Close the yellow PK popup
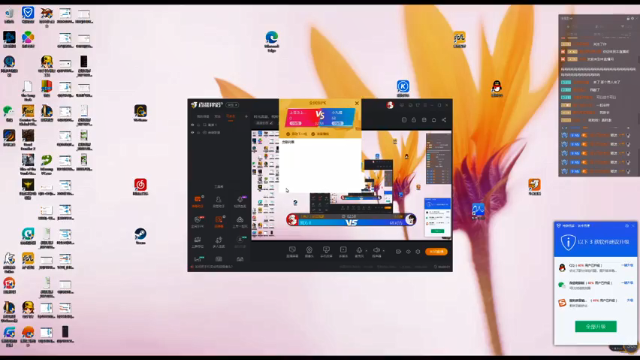This screenshot has width=640, height=360. [x=357, y=103]
